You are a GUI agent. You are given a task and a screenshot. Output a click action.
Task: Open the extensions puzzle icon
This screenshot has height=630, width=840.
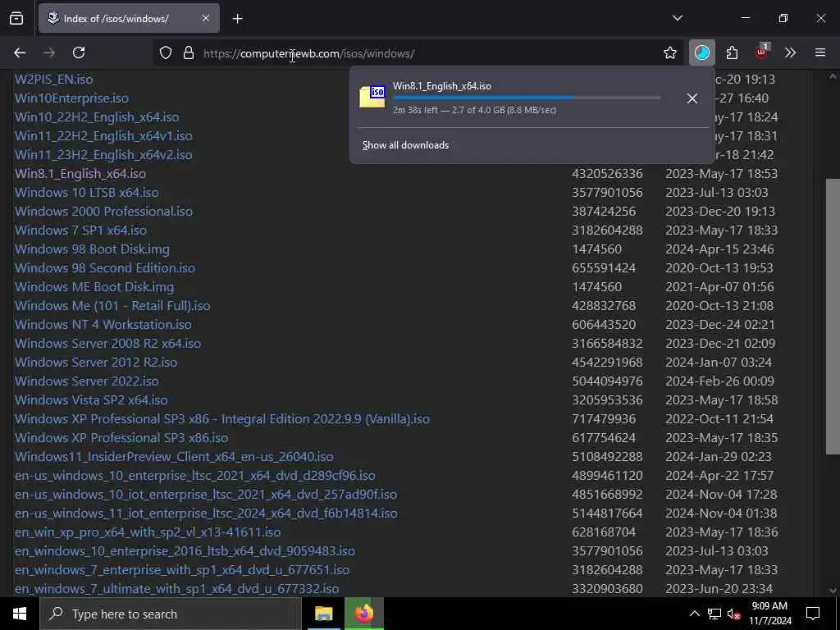[732, 52]
